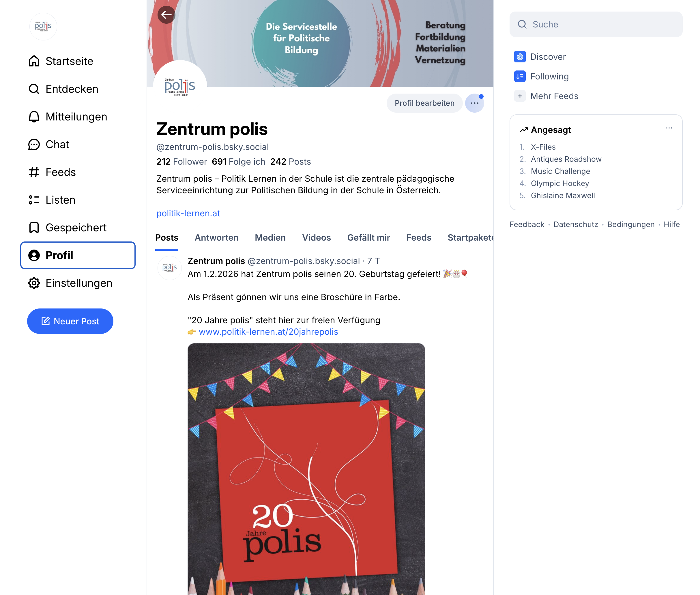Switch to the Medien tab
The height and width of the screenshot is (595, 700).
click(x=270, y=238)
